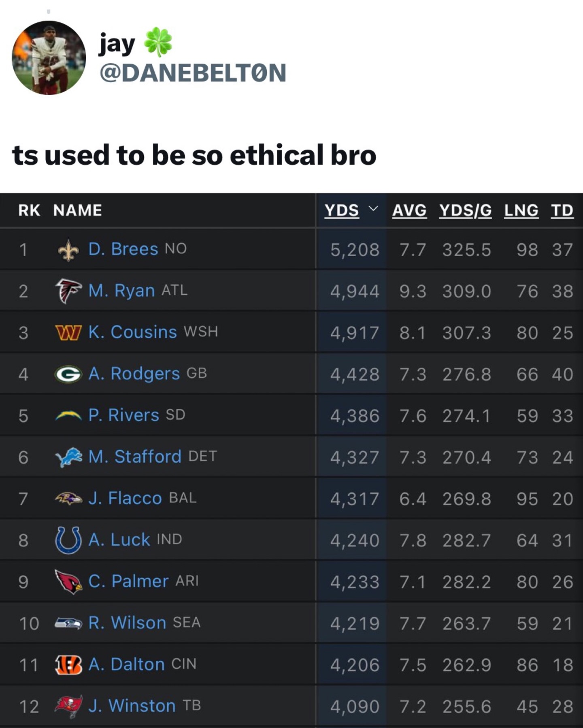Screen dimensions: 583x728
Task: Select A. Rodgers player name
Action: click(134, 374)
